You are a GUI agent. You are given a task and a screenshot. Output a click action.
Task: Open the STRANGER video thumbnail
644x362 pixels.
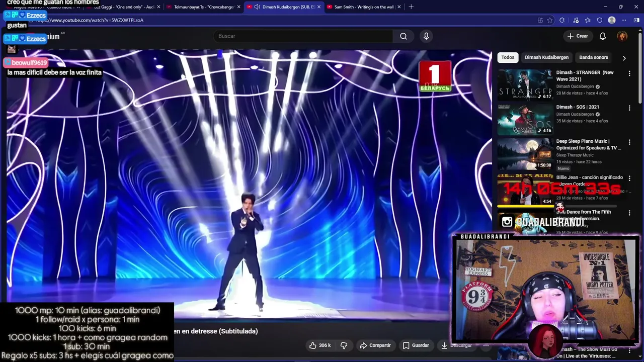coord(525,84)
